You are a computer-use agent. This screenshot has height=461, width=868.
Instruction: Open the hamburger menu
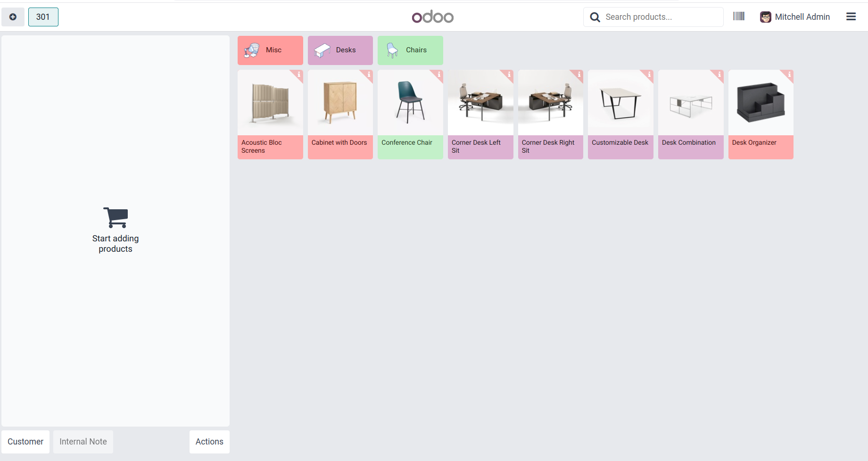851,17
